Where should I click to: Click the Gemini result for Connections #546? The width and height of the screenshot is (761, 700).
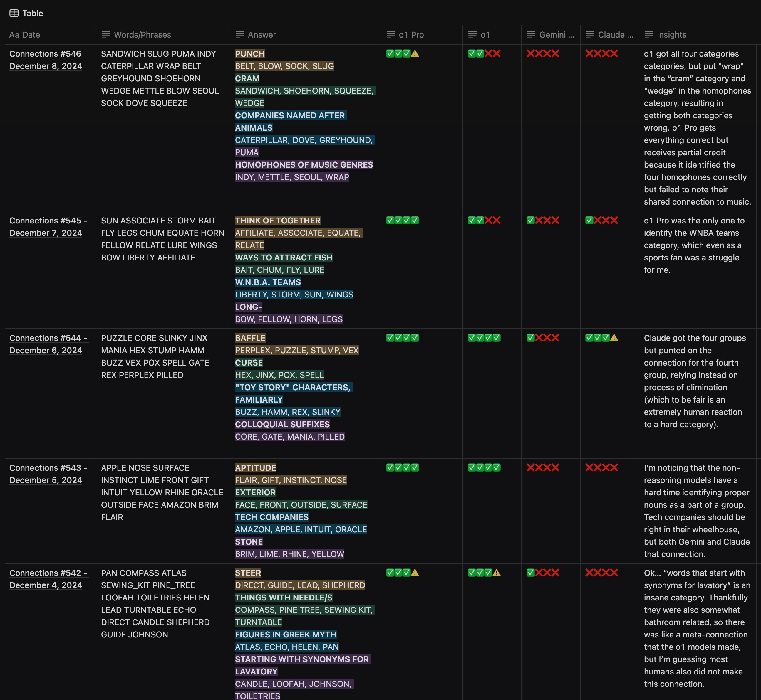[x=543, y=54]
